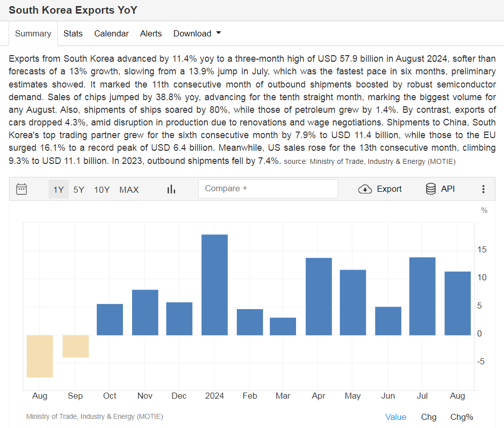Click the negative Aug bar in chart
The image size is (504, 428).
pos(40,356)
